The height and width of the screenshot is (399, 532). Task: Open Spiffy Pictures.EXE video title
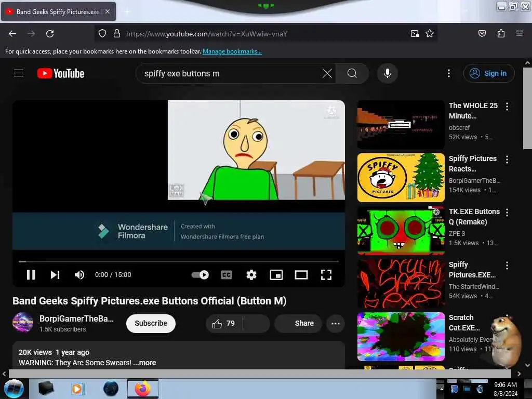pos(472,270)
